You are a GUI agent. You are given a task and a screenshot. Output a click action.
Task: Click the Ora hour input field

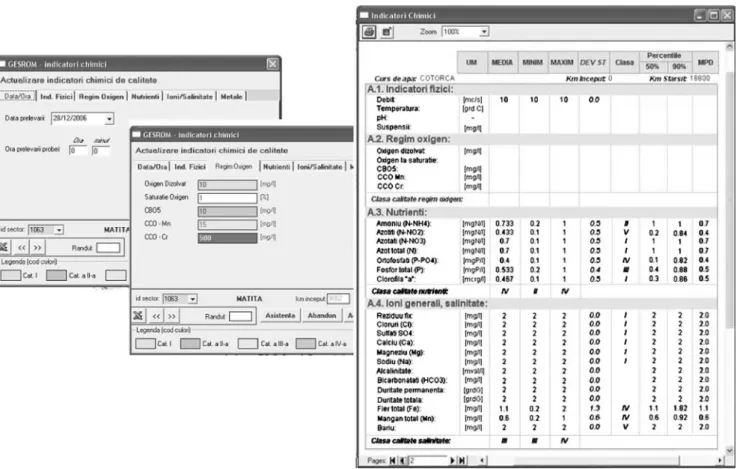click(x=78, y=151)
